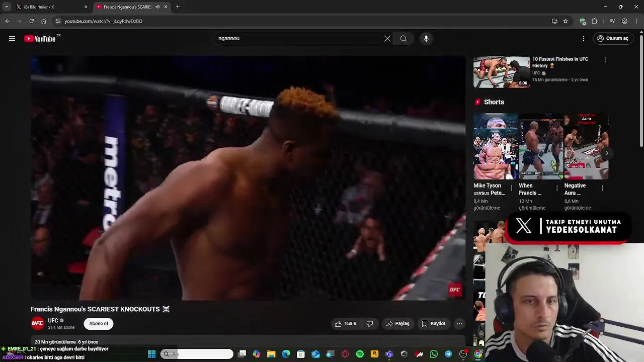Screen dimensions: 644x362
Task: Open options for the Mike Tyson short
Action: (x=512, y=188)
